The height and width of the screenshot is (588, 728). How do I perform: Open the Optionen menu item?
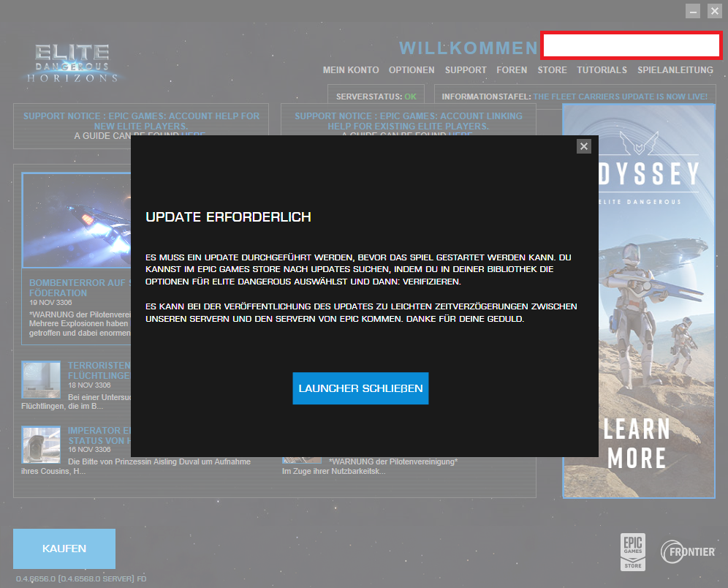point(412,70)
